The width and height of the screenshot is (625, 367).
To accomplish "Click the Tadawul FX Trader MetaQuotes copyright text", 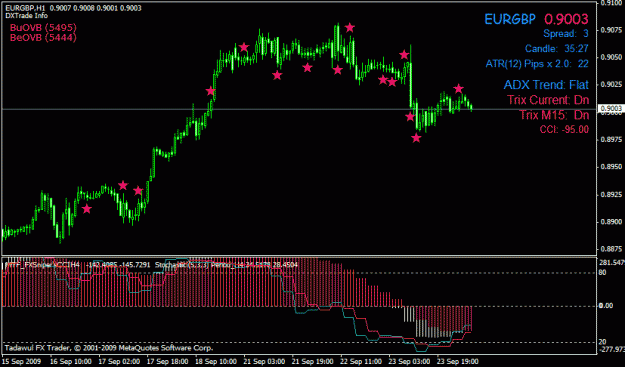I will coord(109,348).
